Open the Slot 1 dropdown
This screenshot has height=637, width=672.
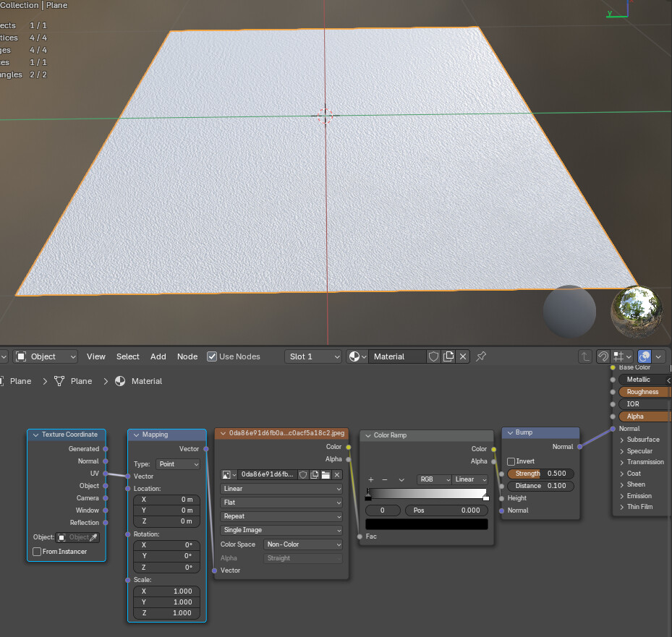coord(313,356)
